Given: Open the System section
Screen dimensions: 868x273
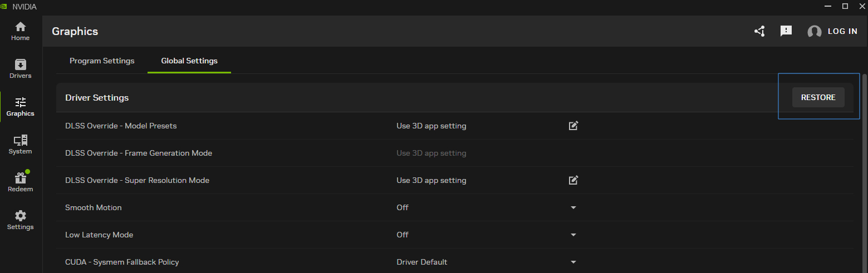Looking at the screenshot, I should (x=21, y=145).
